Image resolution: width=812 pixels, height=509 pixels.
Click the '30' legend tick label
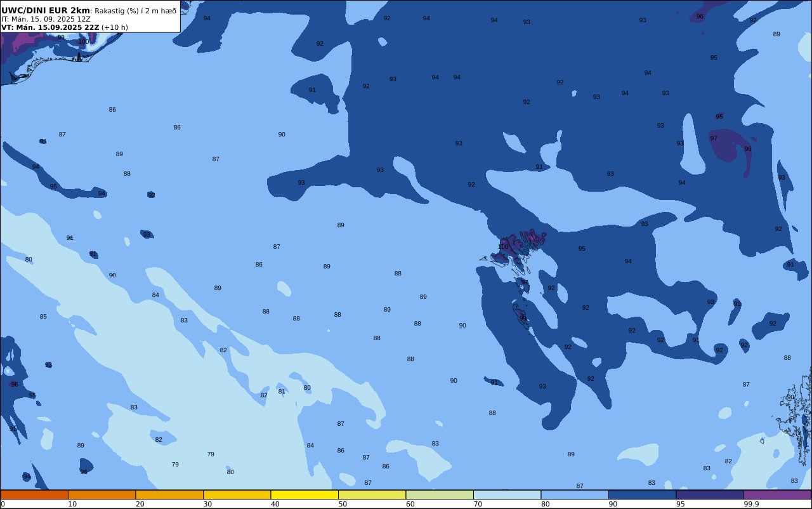[207, 504]
